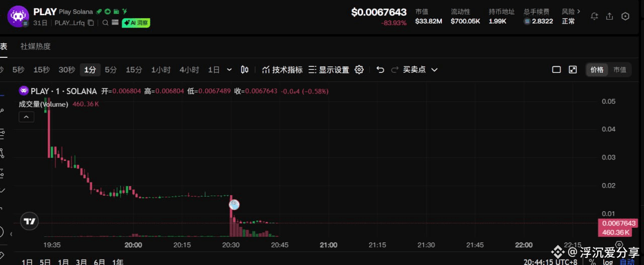Viewport: 644px width, 265px height.
Task: Open 技术指标 technical indicators
Action: (282, 70)
